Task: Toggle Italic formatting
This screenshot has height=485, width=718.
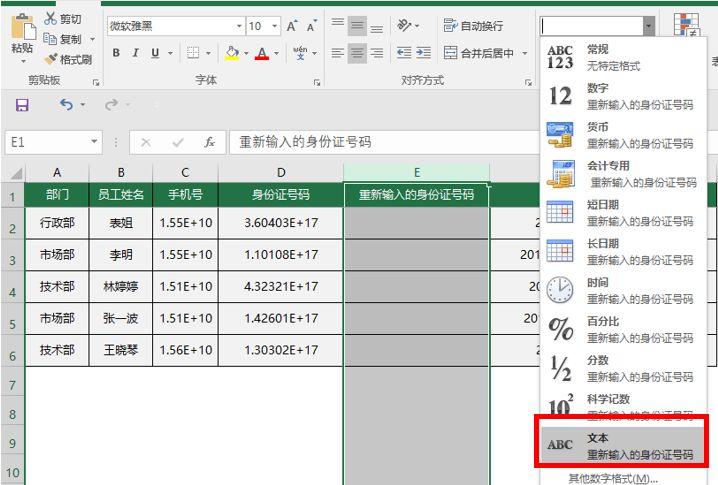Action: (136, 53)
